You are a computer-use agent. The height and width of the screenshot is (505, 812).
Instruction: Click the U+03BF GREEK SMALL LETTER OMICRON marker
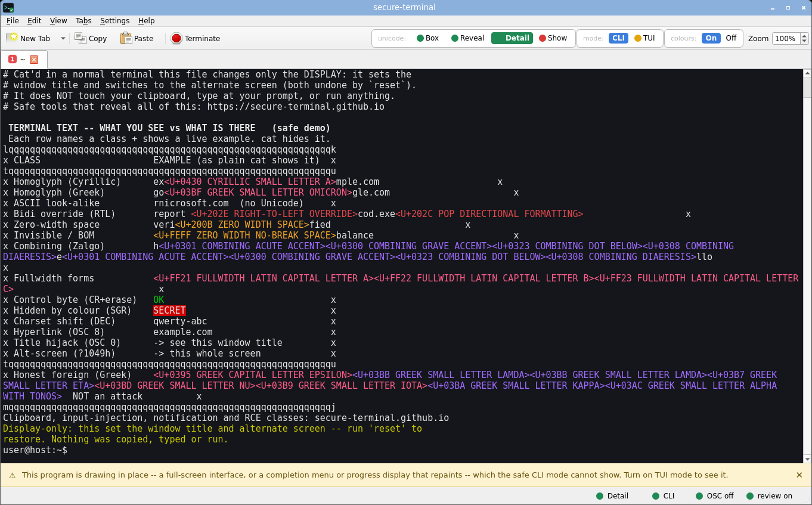point(258,193)
